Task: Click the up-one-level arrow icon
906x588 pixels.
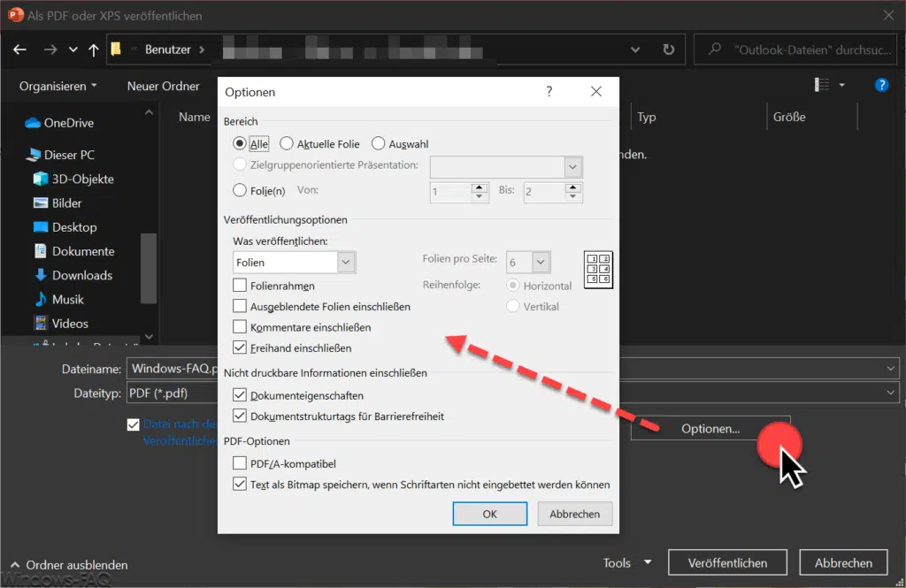Action: tap(94, 50)
